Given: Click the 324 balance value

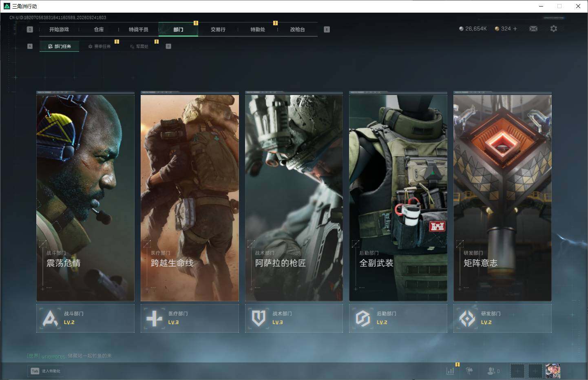Looking at the screenshot, I should (506, 29).
